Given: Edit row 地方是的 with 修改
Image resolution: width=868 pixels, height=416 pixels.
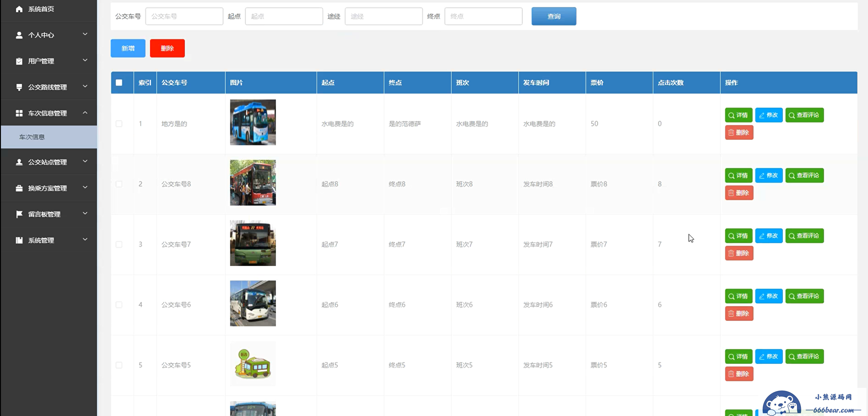Looking at the screenshot, I should [x=768, y=115].
